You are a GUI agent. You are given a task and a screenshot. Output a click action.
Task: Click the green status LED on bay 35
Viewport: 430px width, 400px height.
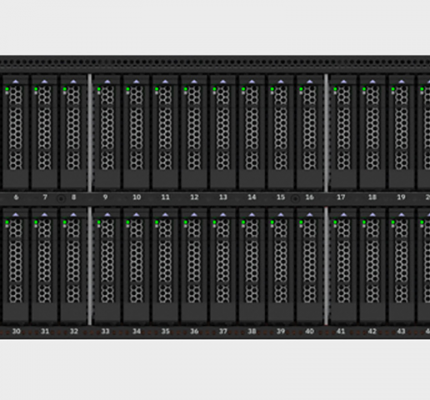pos(157,222)
